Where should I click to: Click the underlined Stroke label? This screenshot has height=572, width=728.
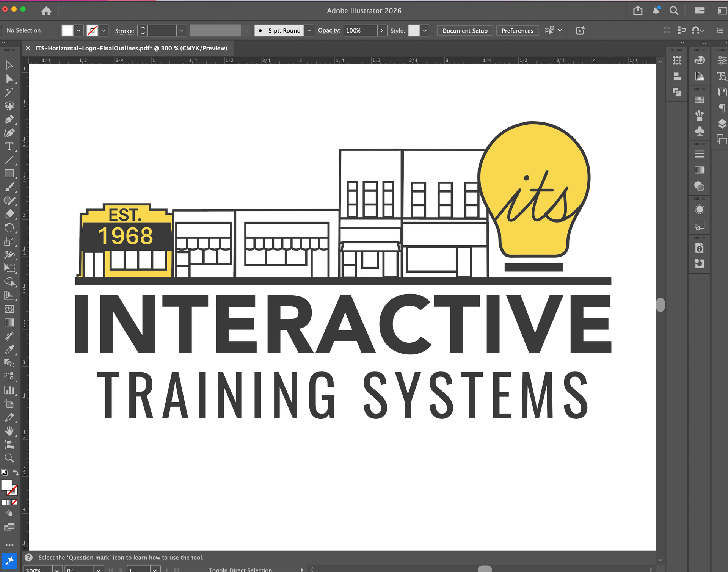tap(124, 31)
